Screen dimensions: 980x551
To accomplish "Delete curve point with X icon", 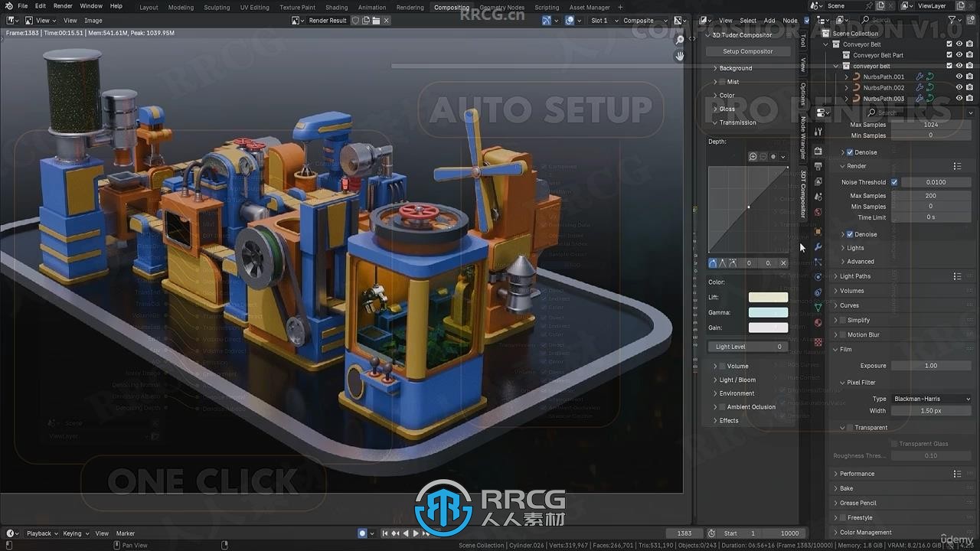I will [782, 262].
